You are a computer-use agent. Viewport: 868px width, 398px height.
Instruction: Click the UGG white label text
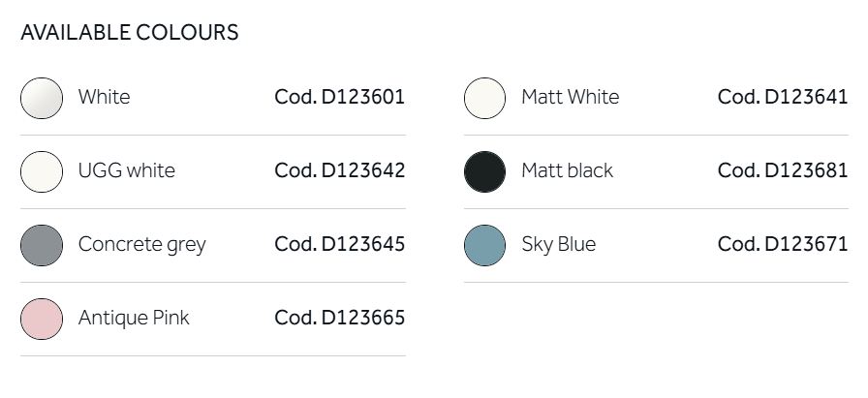coord(126,170)
